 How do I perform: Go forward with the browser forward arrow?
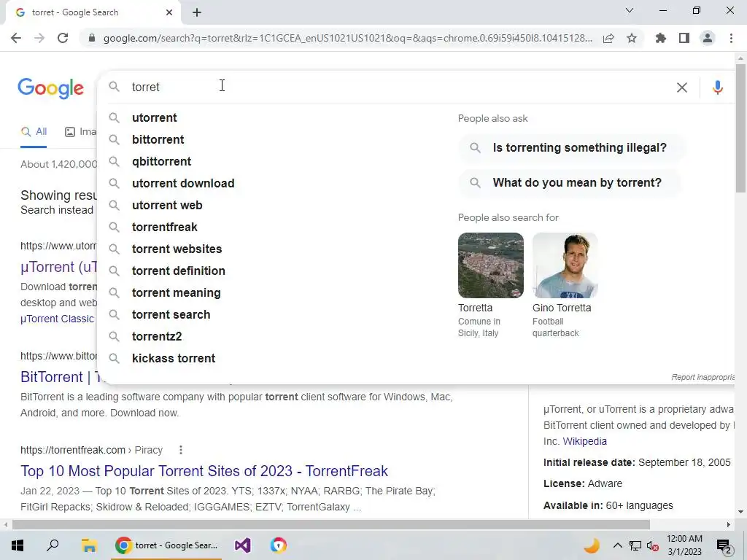click(39, 38)
